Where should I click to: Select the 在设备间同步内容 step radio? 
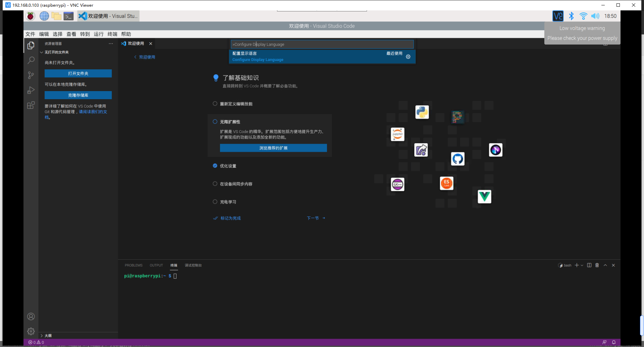click(215, 184)
